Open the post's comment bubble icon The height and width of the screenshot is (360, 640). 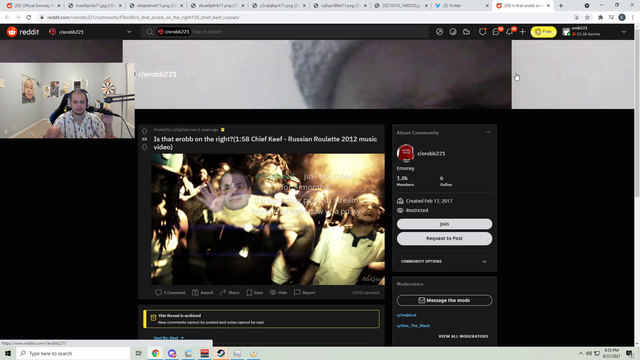(158, 292)
